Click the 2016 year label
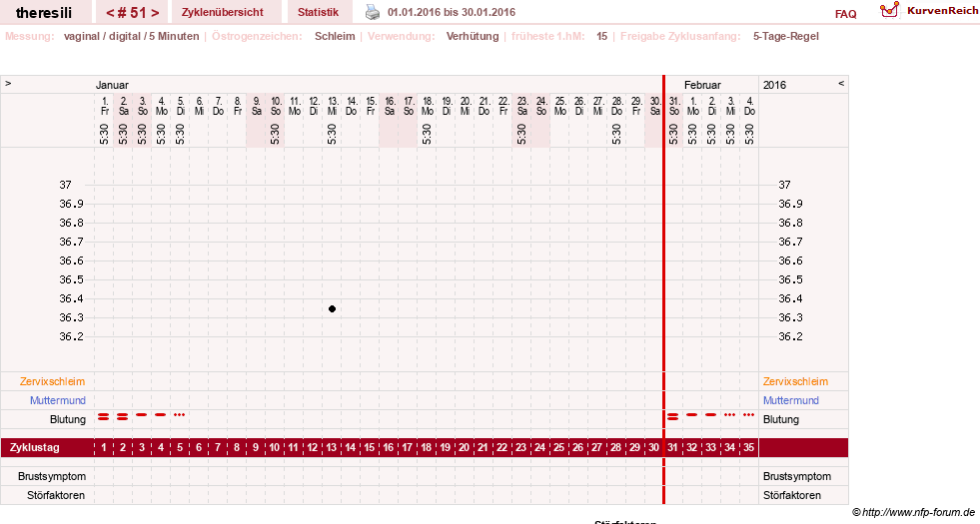 pos(774,85)
